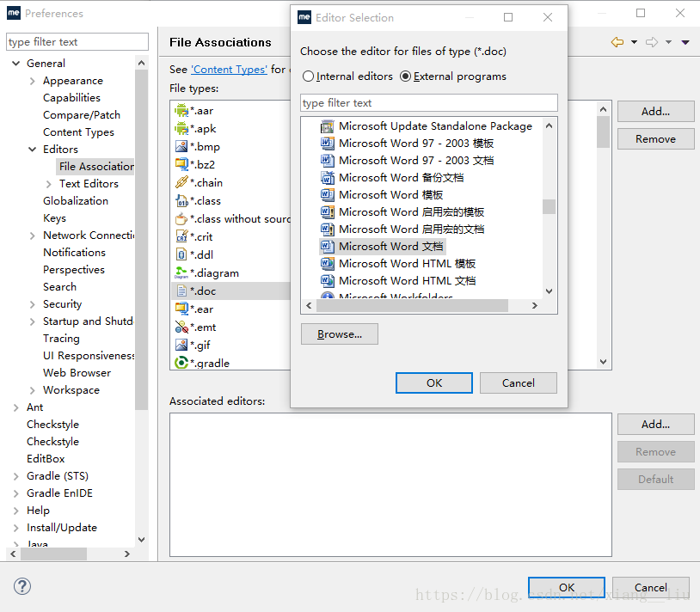Expand the Appearance tree node
This screenshot has height=612, width=700.
pos(32,81)
